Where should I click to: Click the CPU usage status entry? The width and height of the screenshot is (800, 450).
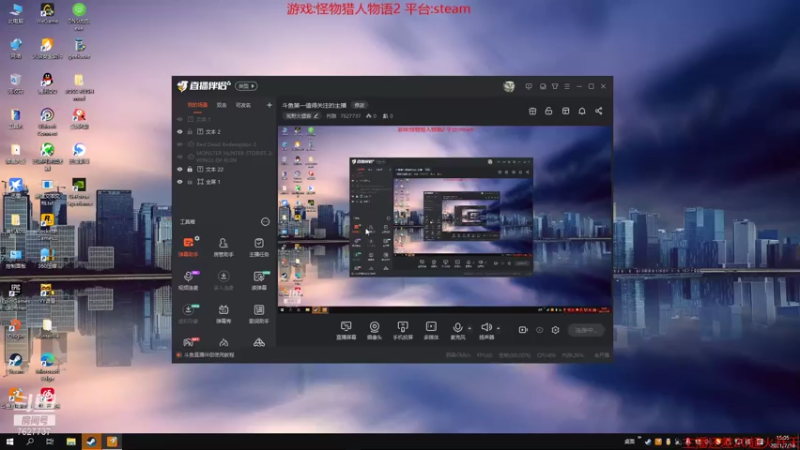tap(546, 355)
